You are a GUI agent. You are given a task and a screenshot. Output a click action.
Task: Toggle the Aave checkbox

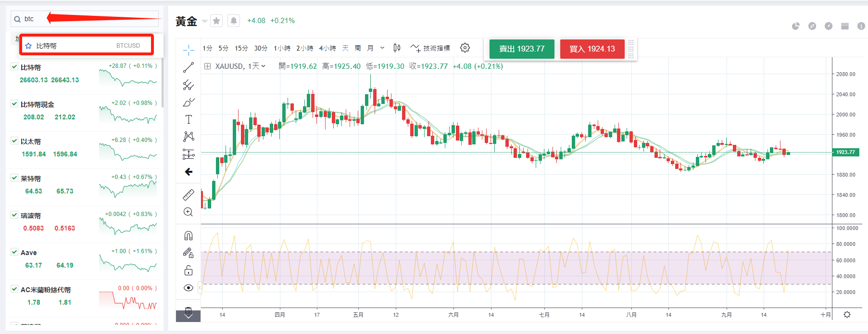pos(14,252)
